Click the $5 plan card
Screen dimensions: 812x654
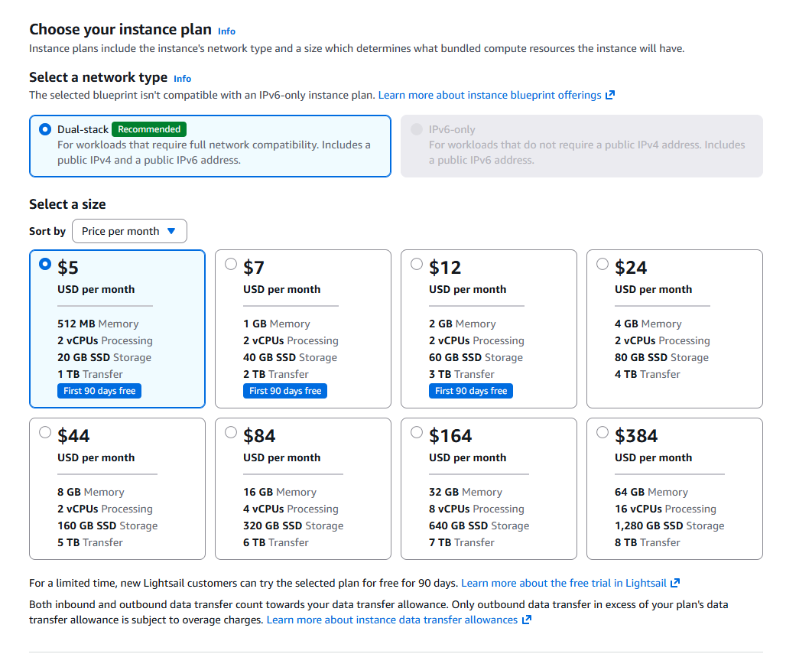[118, 329]
